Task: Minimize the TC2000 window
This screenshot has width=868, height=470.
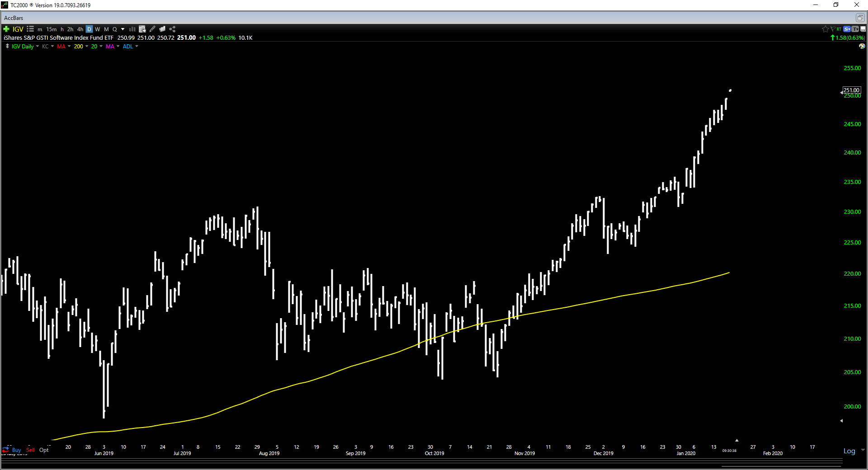Action: click(816, 5)
